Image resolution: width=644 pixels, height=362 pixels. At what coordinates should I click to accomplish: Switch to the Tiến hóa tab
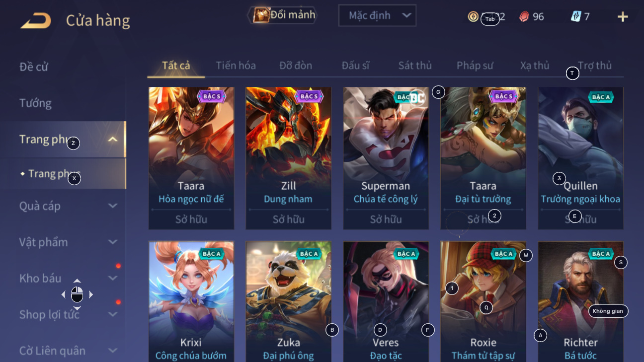pos(236,66)
